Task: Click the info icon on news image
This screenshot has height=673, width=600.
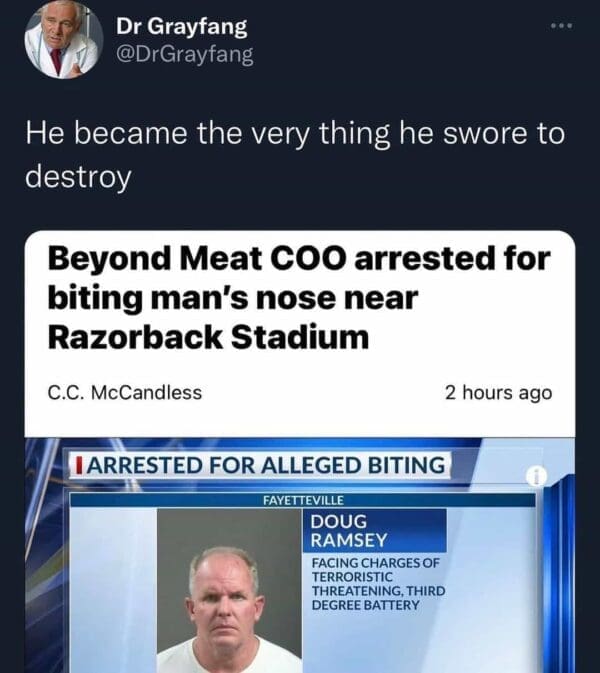Action: coord(536,479)
